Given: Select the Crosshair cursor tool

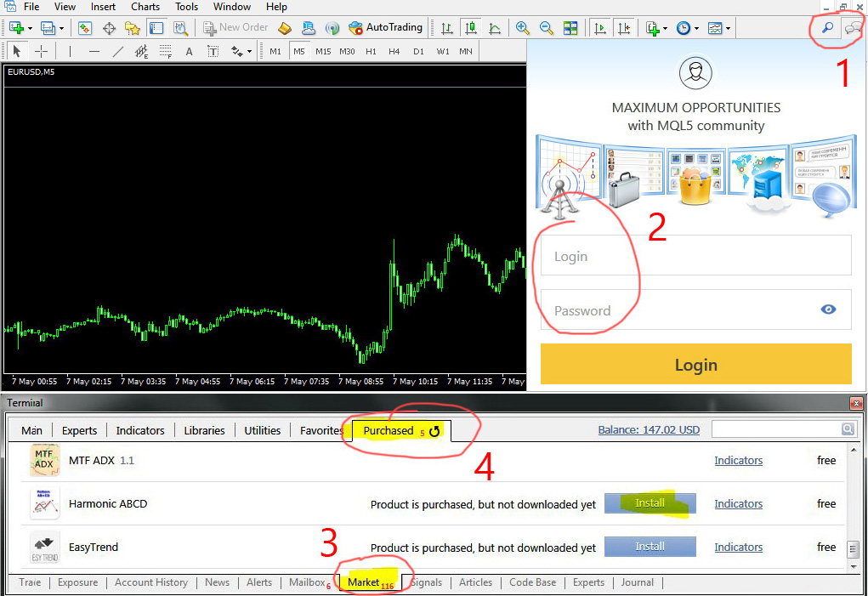Looking at the screenshot, I should (41, 52).
